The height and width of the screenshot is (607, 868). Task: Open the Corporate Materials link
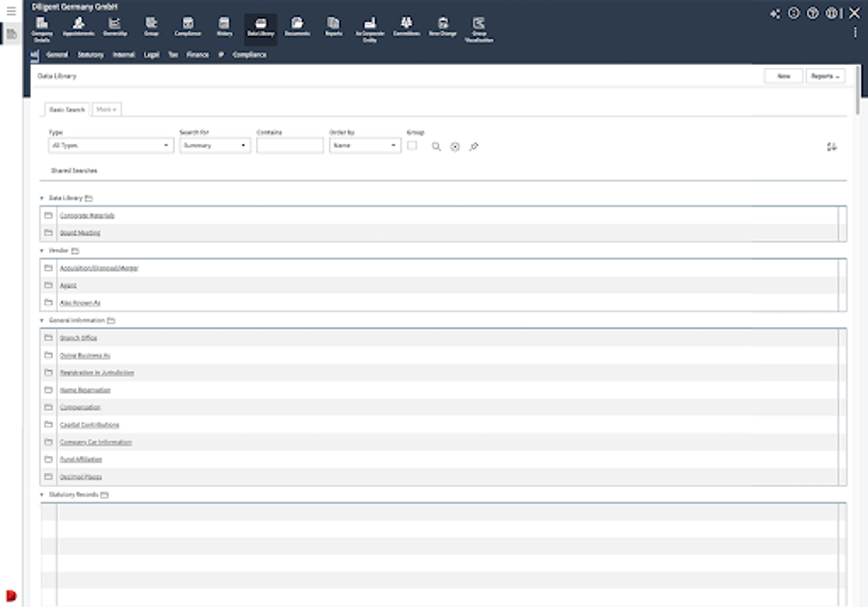coord(87,216)
